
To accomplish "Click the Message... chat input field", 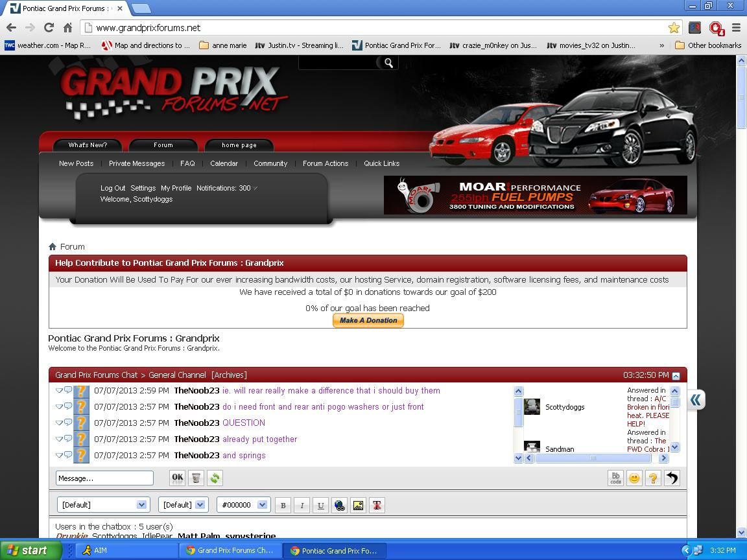I will (104, 478).
